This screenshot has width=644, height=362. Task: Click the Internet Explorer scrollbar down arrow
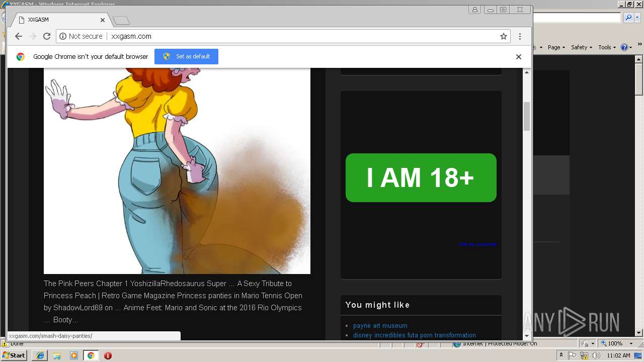(639, 333)
